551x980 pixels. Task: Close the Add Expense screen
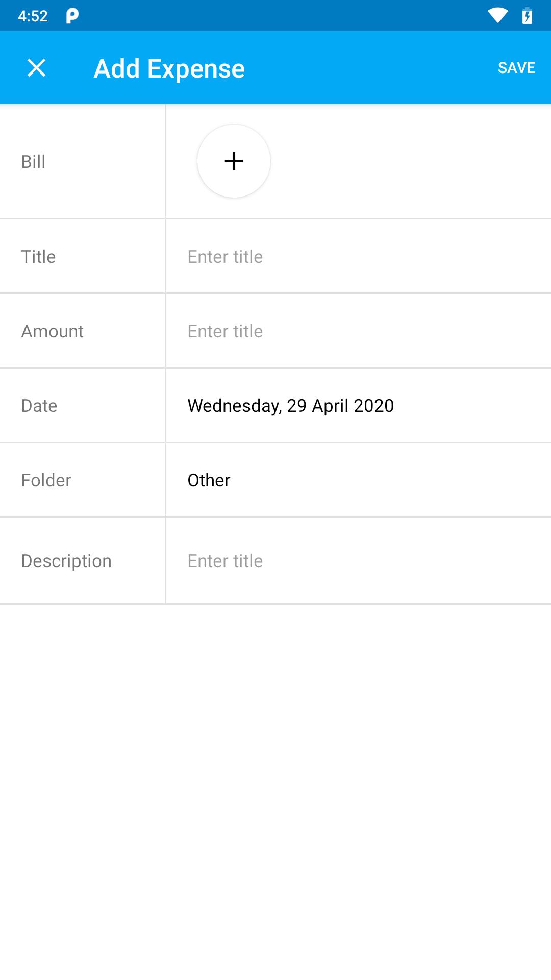[x=36, y=68]
